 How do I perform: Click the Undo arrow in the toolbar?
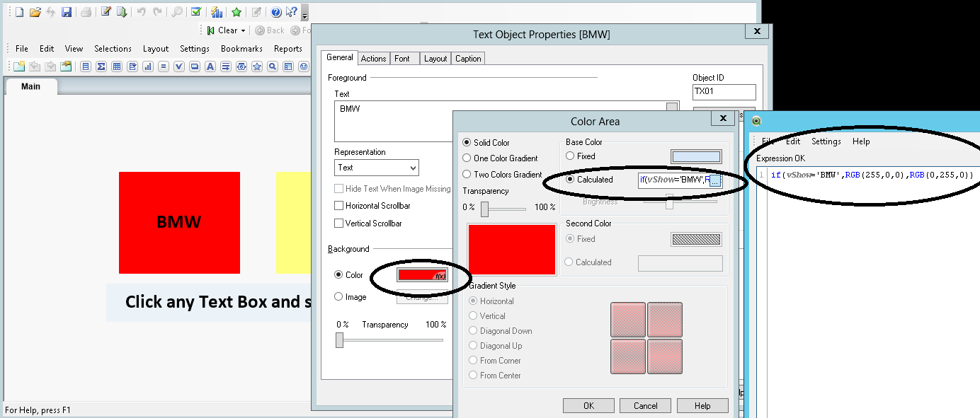click(141, 12)
